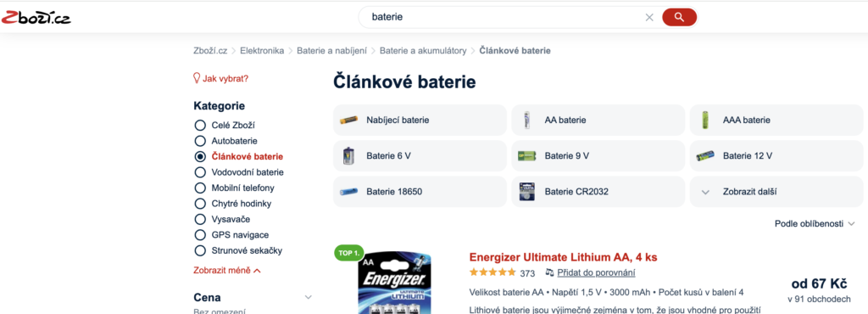Collapse the Cena filter section chevron
Viewport: 868px width, 314px height.
309,297
